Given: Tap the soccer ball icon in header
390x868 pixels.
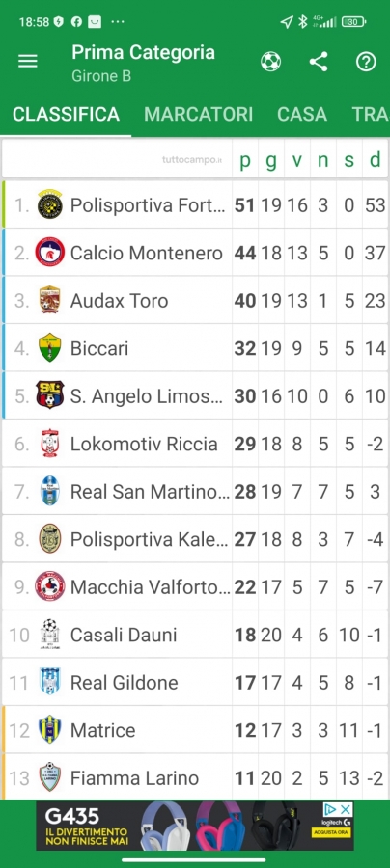Looking at the screenshot, I should tap(270, 62).
